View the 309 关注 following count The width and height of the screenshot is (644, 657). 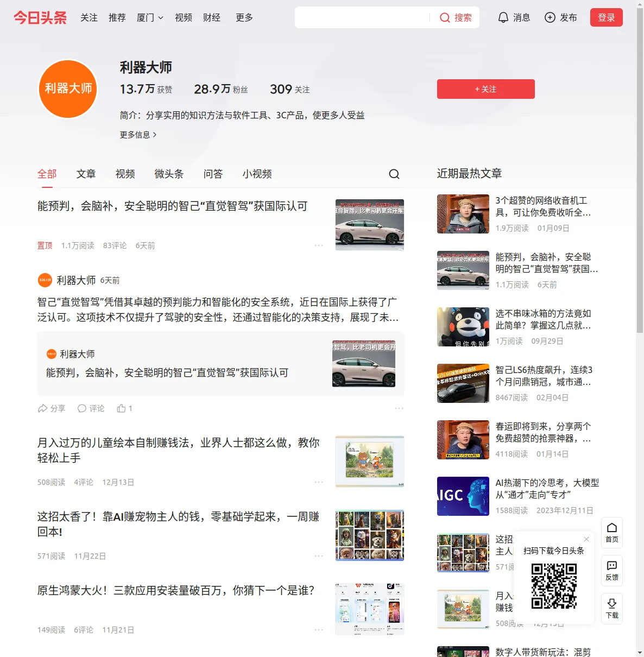click(x=290, y=89)
